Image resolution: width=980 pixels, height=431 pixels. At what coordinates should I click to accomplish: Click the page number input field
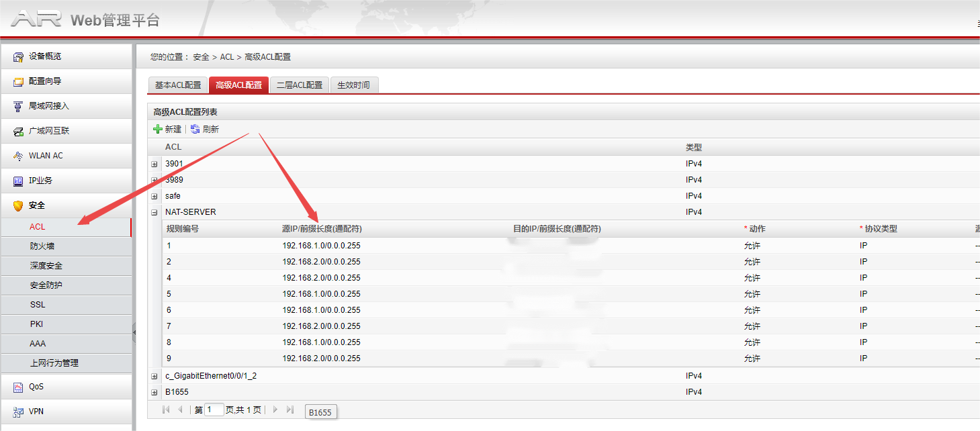214,410
